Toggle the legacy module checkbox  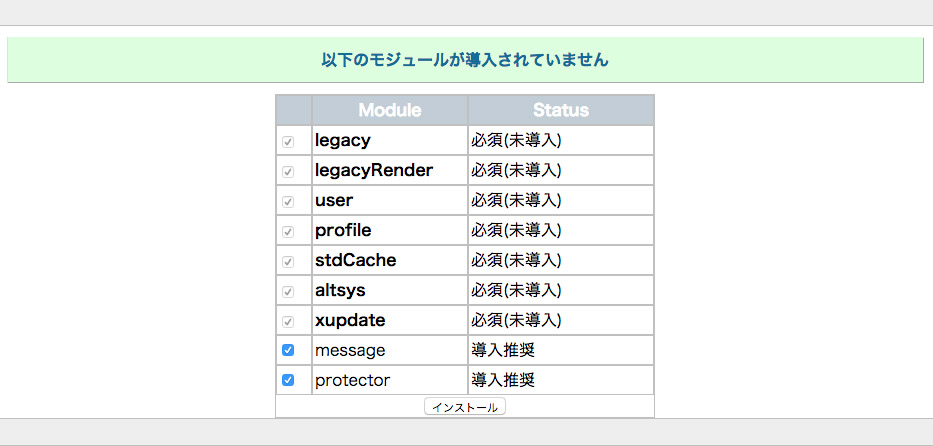pyautogui.click(x=288, y=141)
